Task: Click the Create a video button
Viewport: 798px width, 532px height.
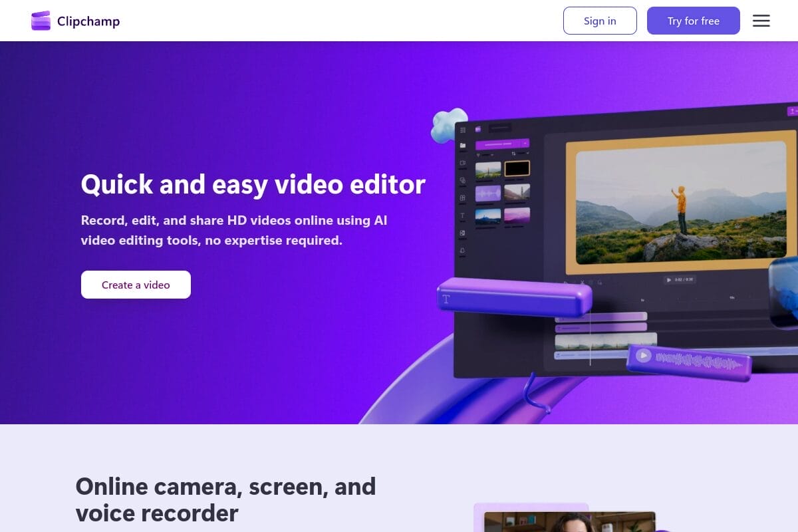Action: (136, 285)
